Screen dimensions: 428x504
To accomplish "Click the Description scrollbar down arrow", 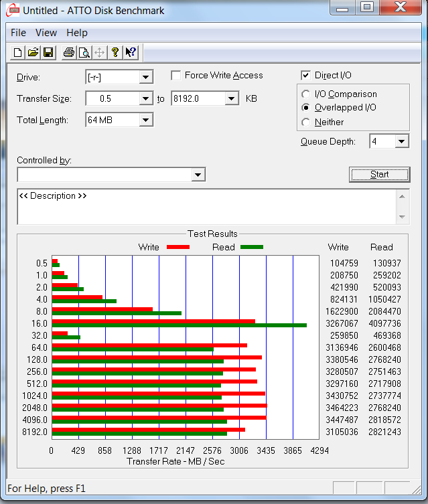I will (402, 217).
